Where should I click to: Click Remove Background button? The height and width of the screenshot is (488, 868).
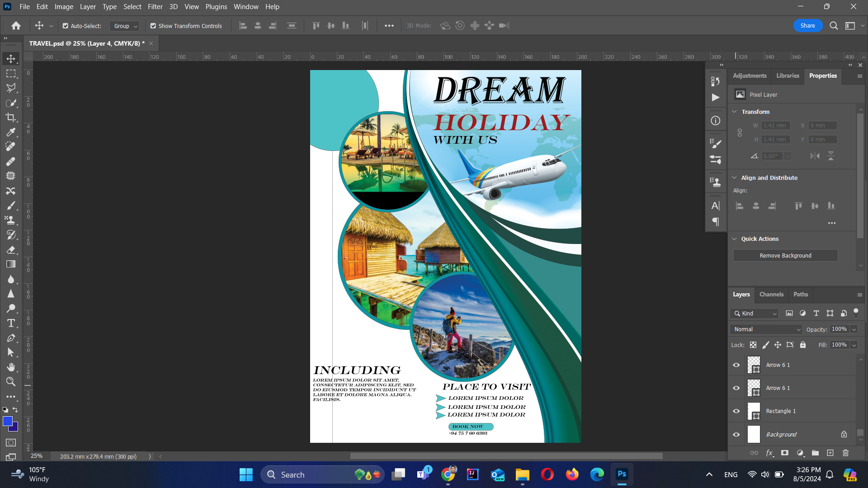785,256
